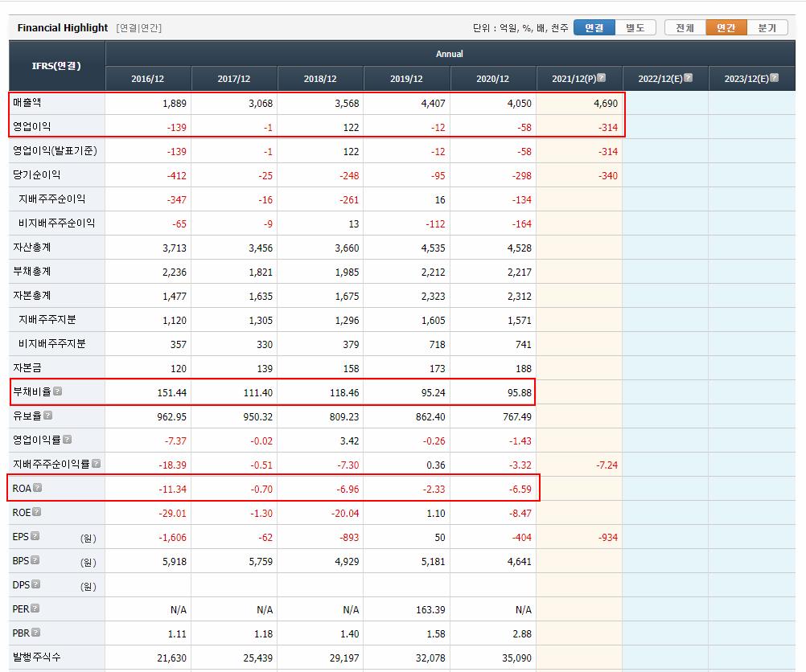Click help icon beside BPS
The height and width of the screenshot is (672, 806).
(x=35, y=560)
